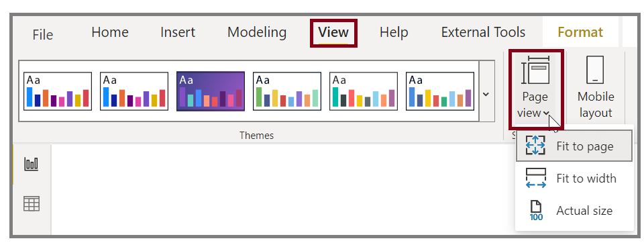This screenshot has width=644, height=247.
Task: Switch to the Home ribbon tab
Action: [x=109, y=32]
